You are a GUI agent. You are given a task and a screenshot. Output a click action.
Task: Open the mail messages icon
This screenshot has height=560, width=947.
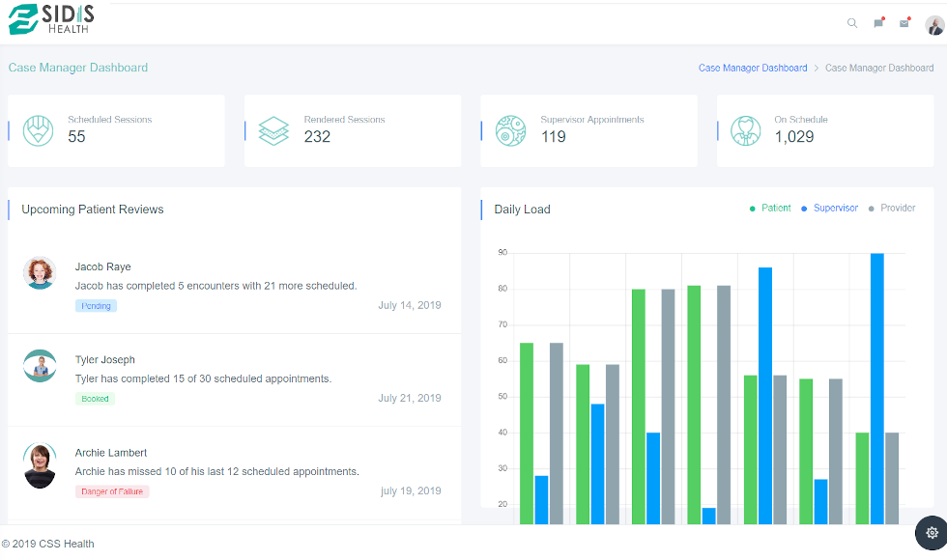pyautogui.click(x=904, y=23)
